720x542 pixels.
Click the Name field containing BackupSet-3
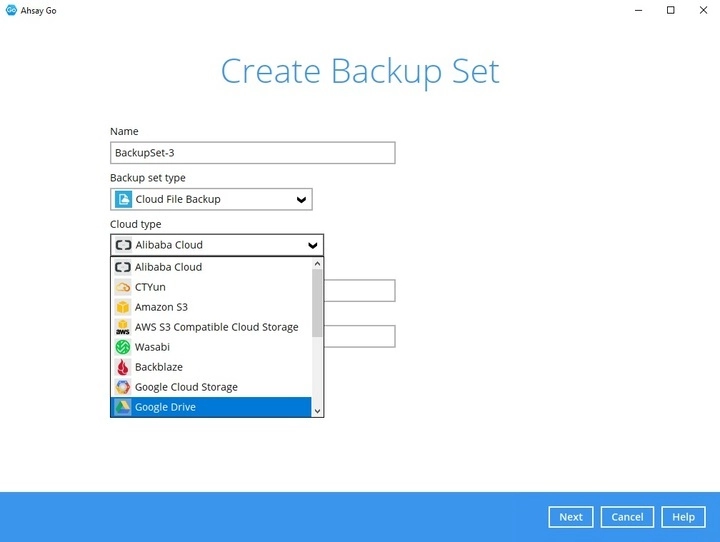(253, 153)
